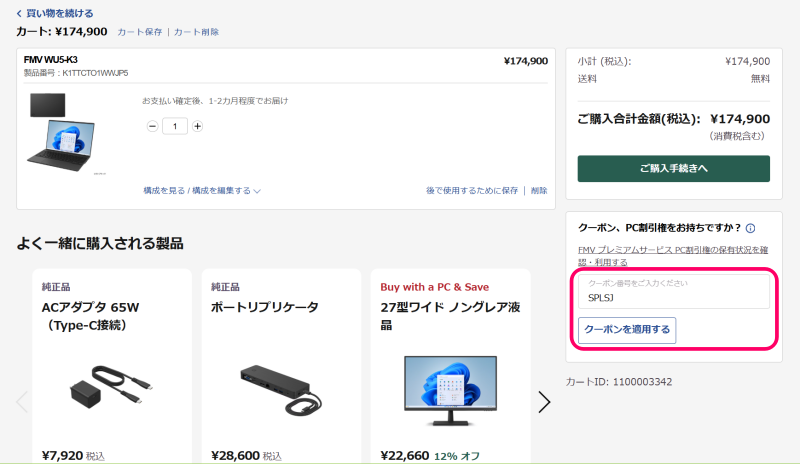Select 27型ワイド ノングレア液晶 title
The height and width of the screenshot is (464, 800).
point(451,316)
